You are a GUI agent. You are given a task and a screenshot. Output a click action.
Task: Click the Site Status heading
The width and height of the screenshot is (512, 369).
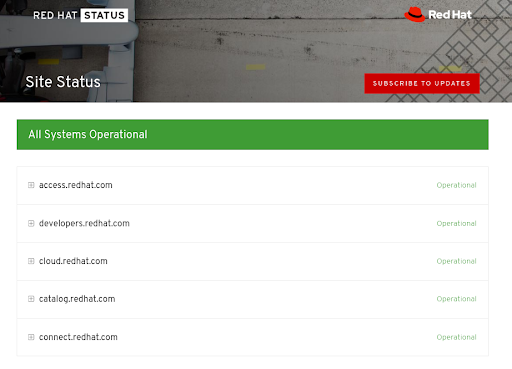[63, 82]
